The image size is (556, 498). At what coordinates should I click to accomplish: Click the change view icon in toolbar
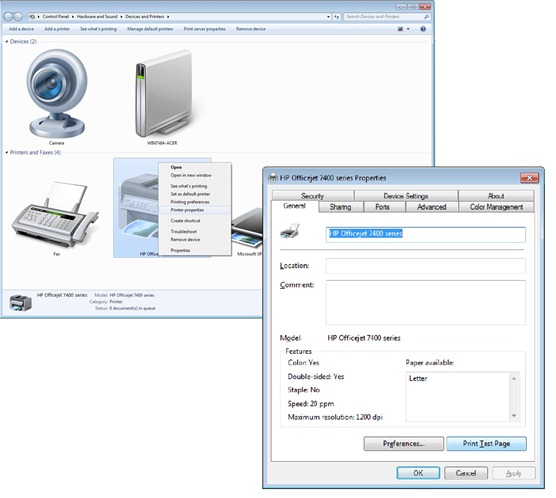[x=400, y=29]
